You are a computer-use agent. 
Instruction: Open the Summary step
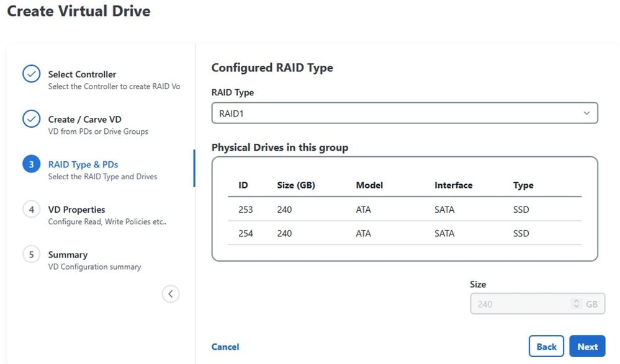(x=68, y=254)
